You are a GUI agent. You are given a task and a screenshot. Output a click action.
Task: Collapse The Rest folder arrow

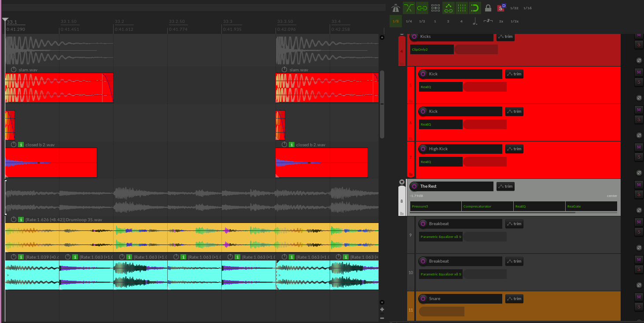tap(401, 182)
